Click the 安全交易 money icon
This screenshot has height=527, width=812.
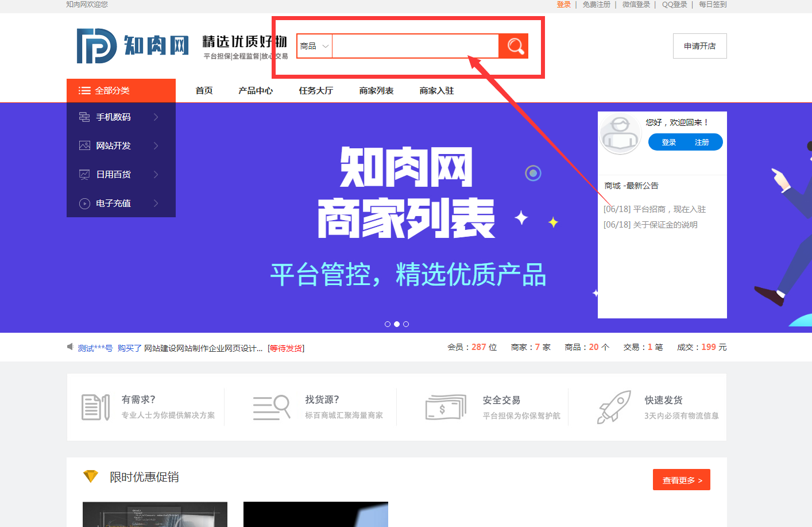coord(445,407)
